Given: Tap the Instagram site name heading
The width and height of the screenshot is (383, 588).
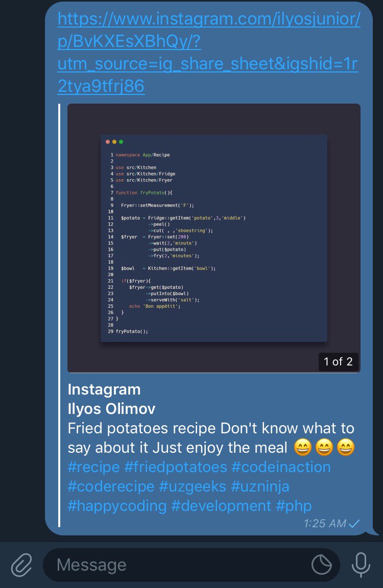Looking at the screenshot, I should pos(104,389).
